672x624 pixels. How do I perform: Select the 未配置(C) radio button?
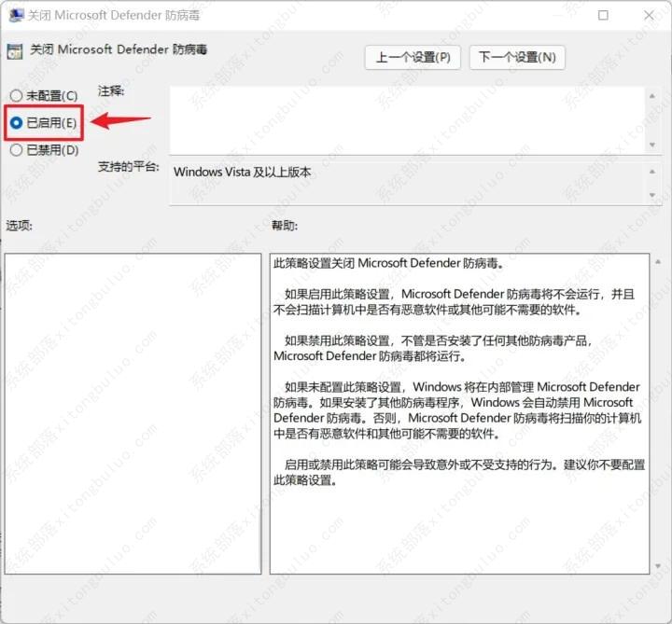16,96
